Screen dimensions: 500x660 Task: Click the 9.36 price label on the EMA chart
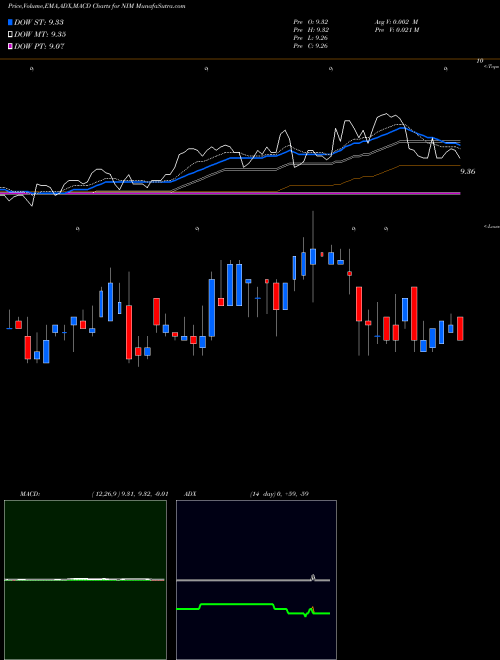coord(468,171)
